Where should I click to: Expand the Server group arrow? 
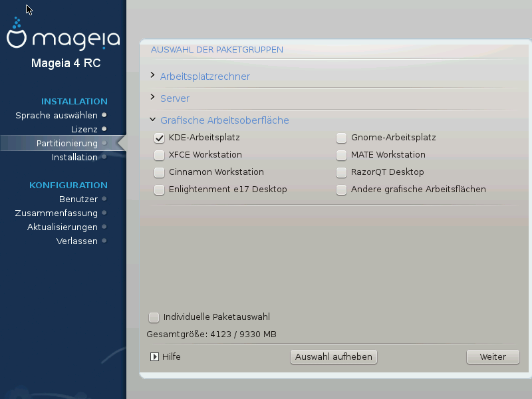pyautogui.click(x=153, y=97)
